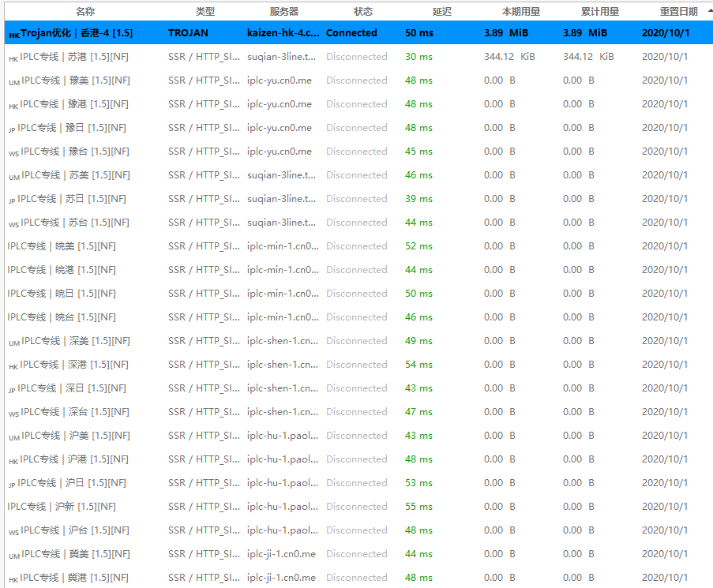Click the 52 ms latency of 皖美 row
The image size is (713, 588).
418,245
